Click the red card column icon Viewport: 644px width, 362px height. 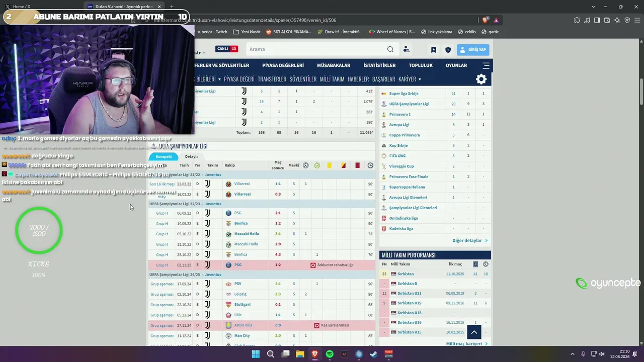pyautogui.click(x=357, y=165)
